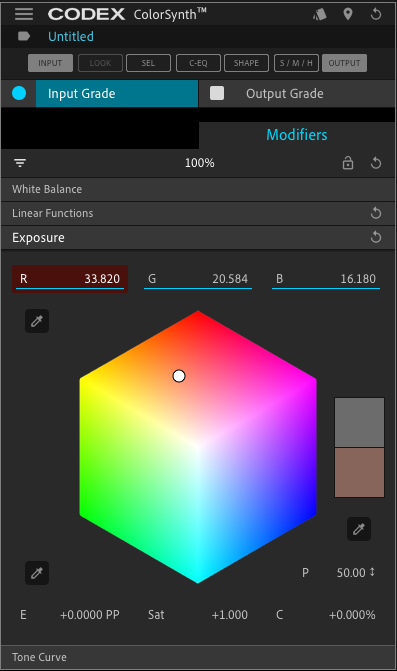Click the reset arrow beside the padlock

point(376,163)
